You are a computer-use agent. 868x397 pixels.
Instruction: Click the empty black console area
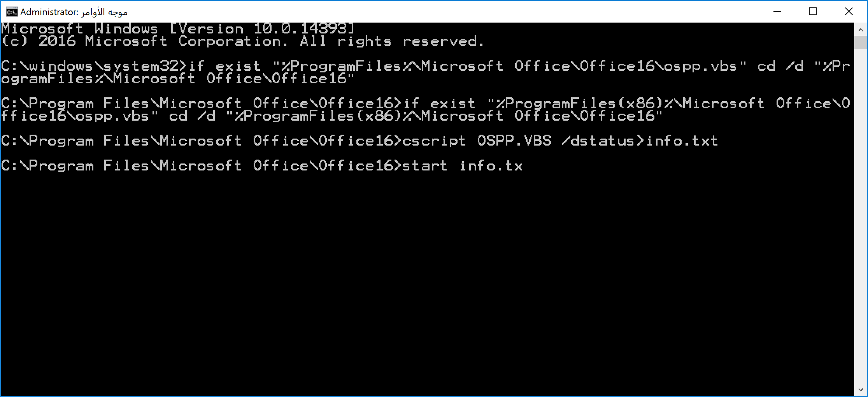coord(427,280)
